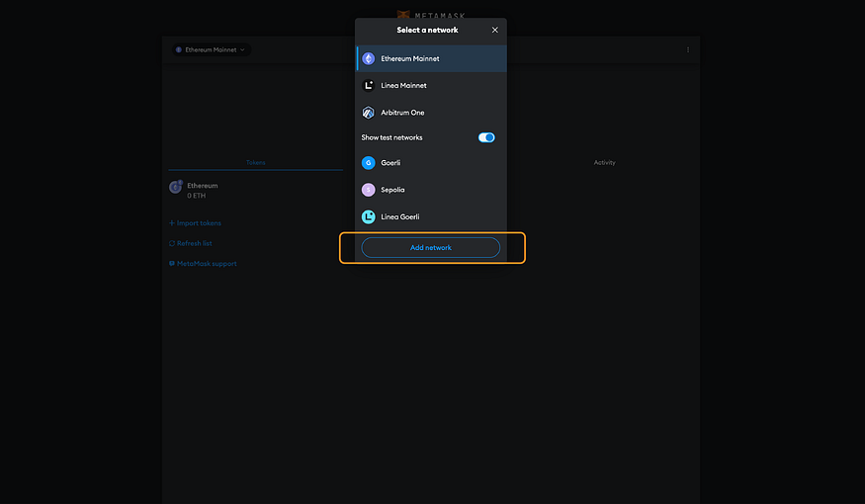Click the Ethereum token icon in token list
This screenshot has height=504, width=865.
[x=175, y=188]
